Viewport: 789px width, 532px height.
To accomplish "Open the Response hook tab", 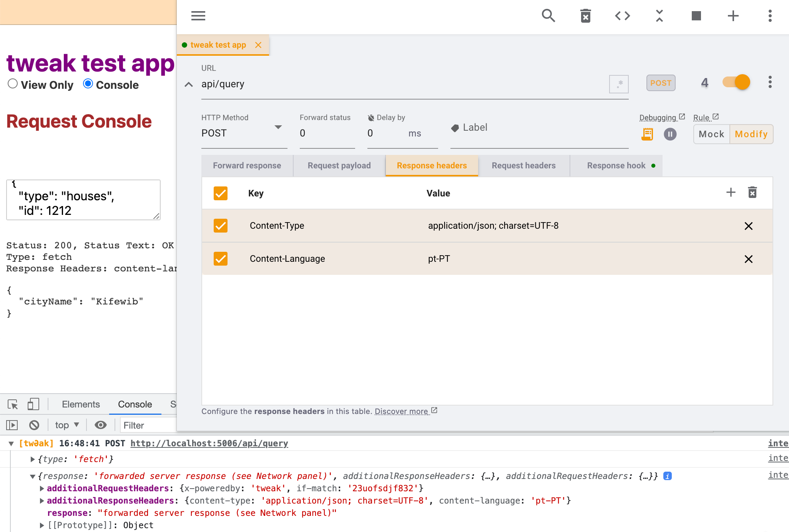I will click(616, 166).
